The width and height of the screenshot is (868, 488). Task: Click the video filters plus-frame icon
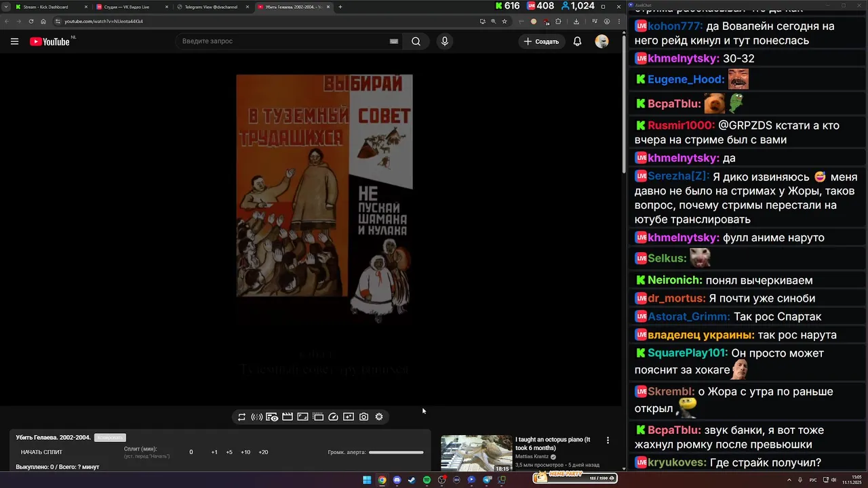point(349,417)
